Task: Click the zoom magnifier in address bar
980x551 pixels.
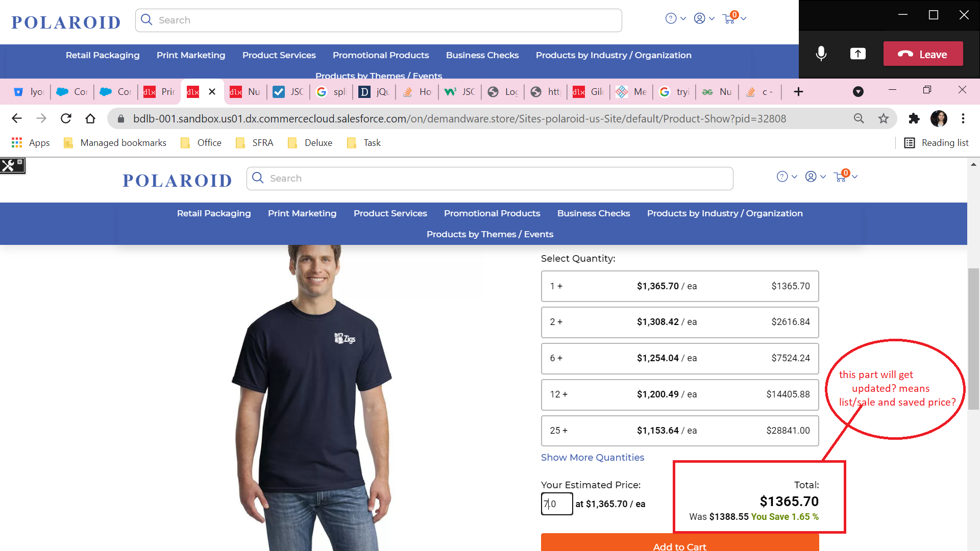Action: click(x=859, y=119)
